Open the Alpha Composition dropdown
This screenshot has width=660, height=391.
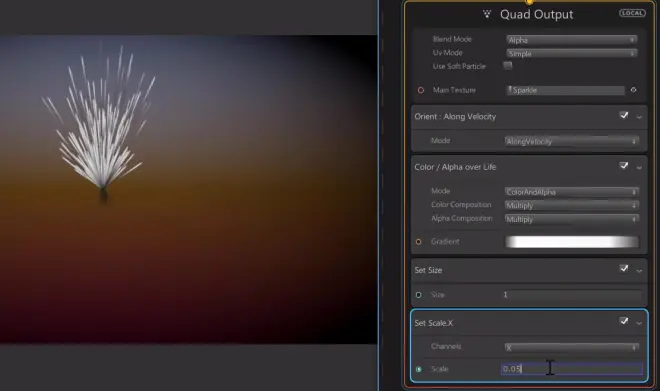(x=572, y=219)
